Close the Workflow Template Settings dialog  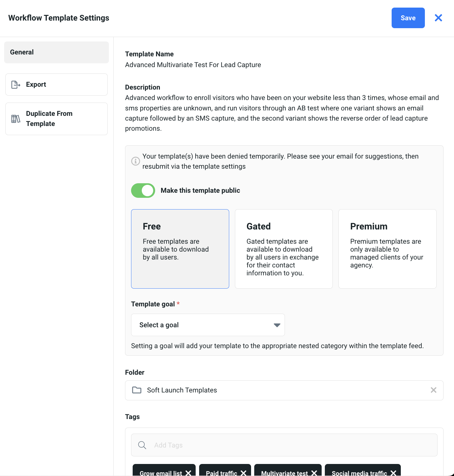438,18
